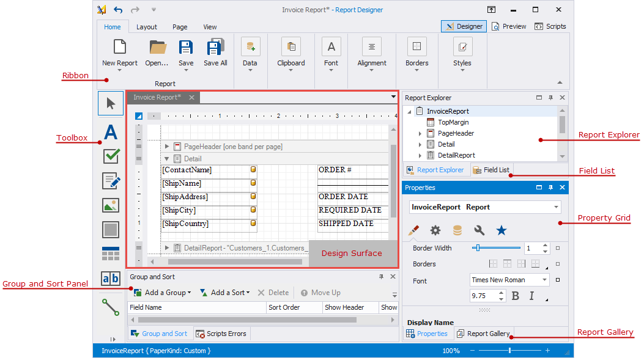Expand the PageHeader node in Report Explorer
The height and width of the screenshot is (358, 644).
(420, 134)
